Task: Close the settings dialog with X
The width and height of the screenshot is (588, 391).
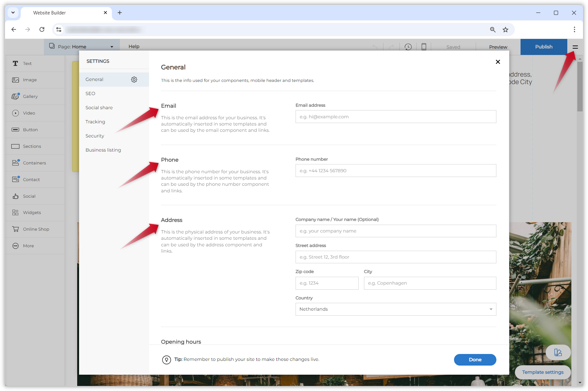Action: 498,62
